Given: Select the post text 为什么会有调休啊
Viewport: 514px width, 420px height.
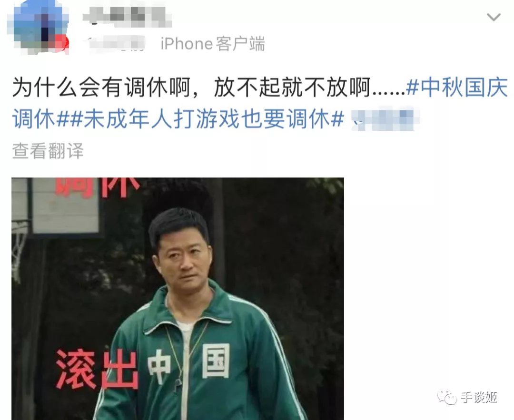Looking at the screenshot, I should click(x=101, y=88).
